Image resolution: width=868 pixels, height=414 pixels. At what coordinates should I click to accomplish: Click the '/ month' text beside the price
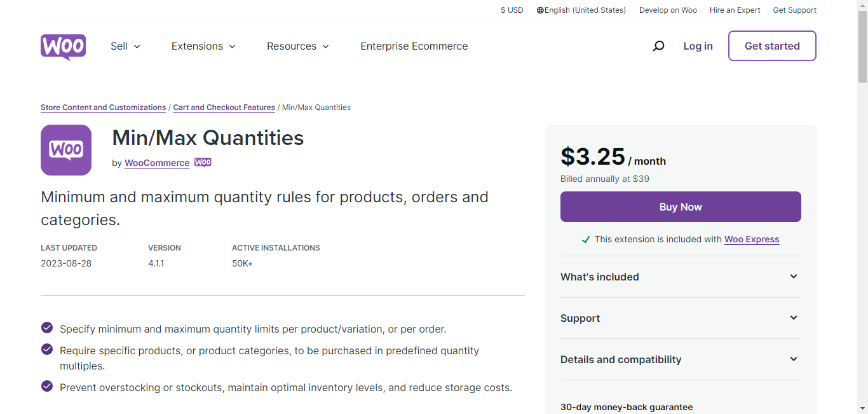point(647,162)
